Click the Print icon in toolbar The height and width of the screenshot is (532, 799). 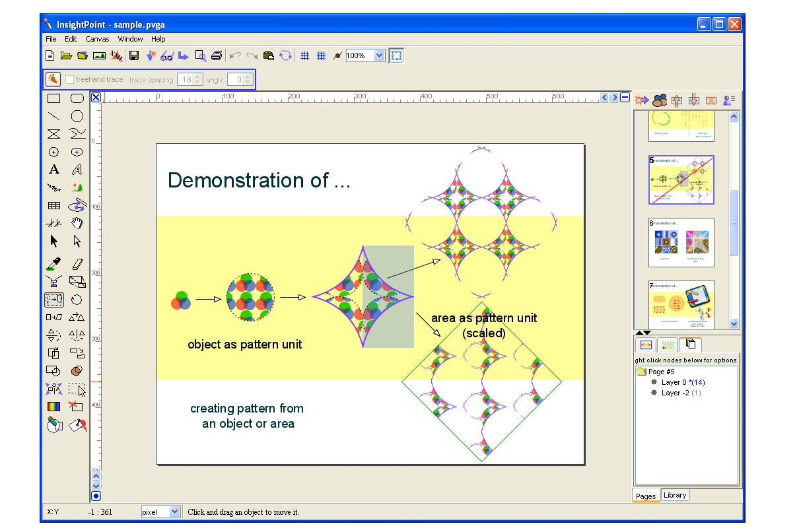click(x=217, y=56)
